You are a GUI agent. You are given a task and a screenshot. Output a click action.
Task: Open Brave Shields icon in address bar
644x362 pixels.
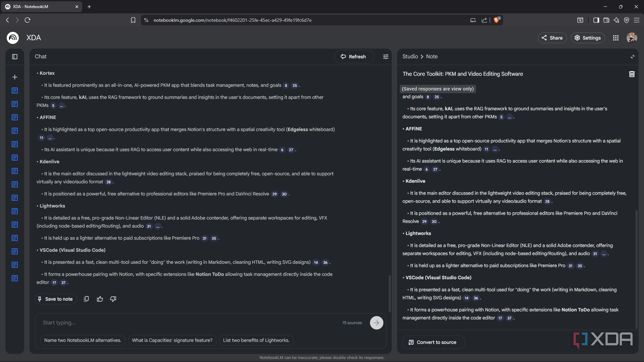coord(497,20)
